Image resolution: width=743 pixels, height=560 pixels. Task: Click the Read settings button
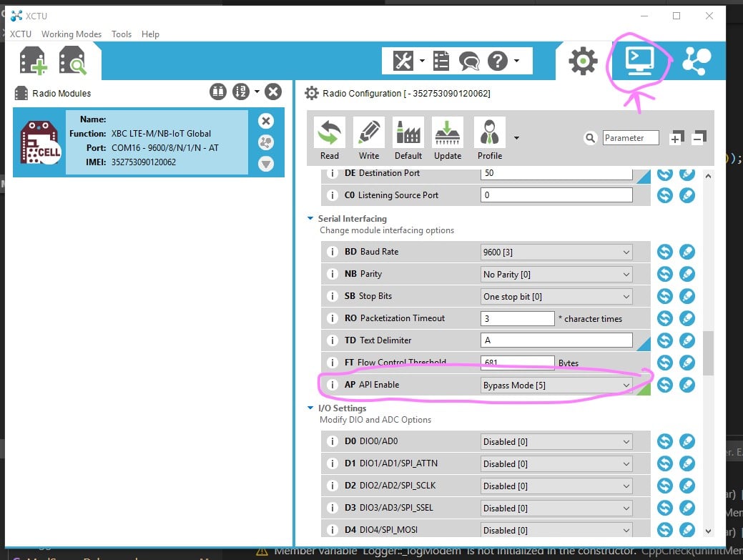[x=330, y=139]
